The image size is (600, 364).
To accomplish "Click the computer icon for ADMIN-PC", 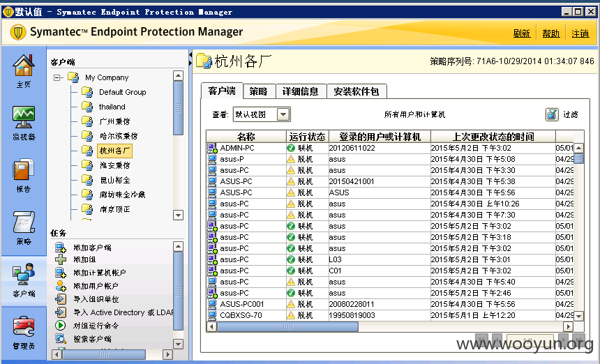I will (x=212, y=148).
